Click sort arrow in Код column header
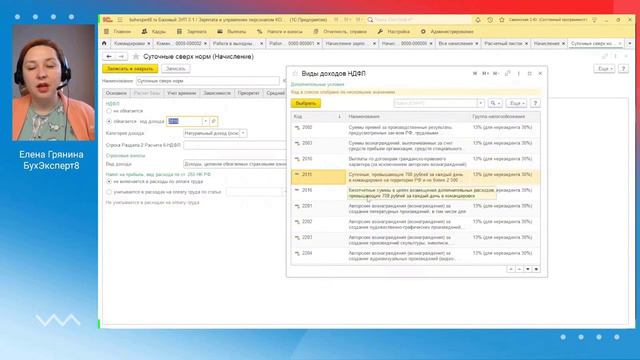640x360 pixels. click(x=339, y=117)
